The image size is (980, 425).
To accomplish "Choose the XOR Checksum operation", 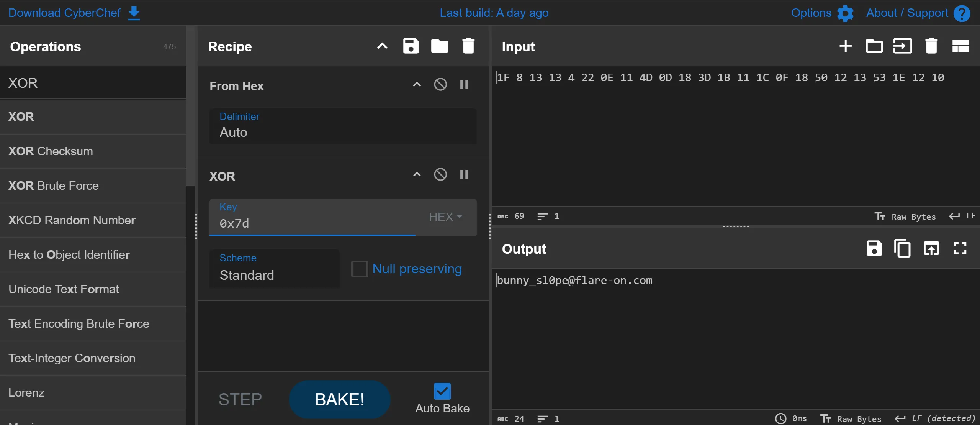I will [51, 151].
